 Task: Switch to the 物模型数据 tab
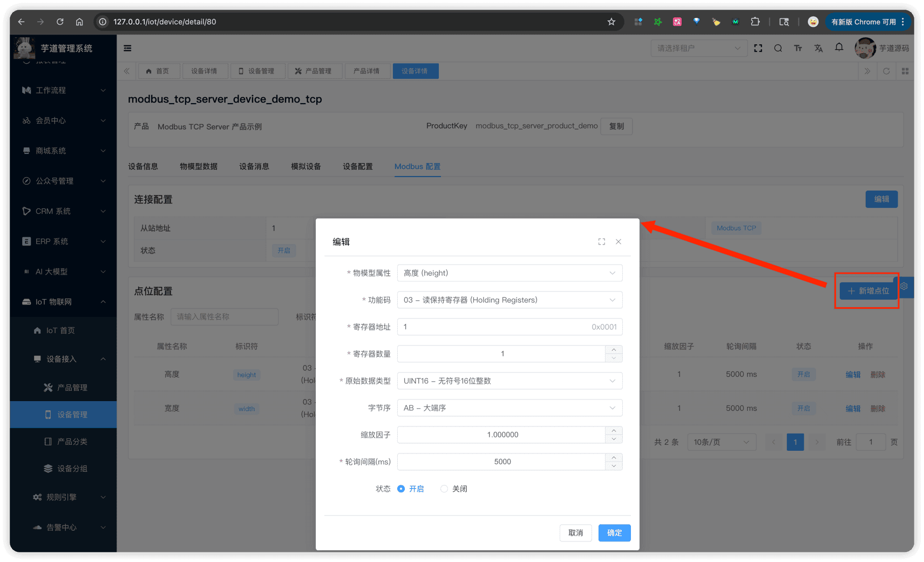199,166
